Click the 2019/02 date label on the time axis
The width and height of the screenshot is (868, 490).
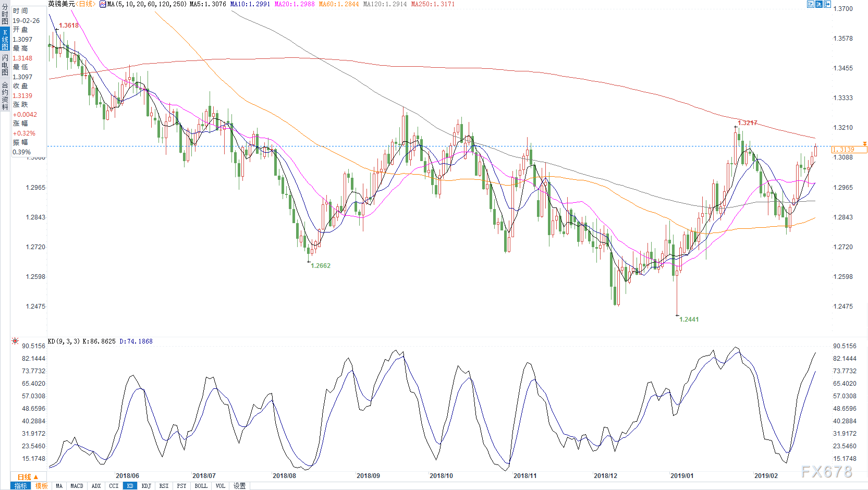tap(766, 476)
